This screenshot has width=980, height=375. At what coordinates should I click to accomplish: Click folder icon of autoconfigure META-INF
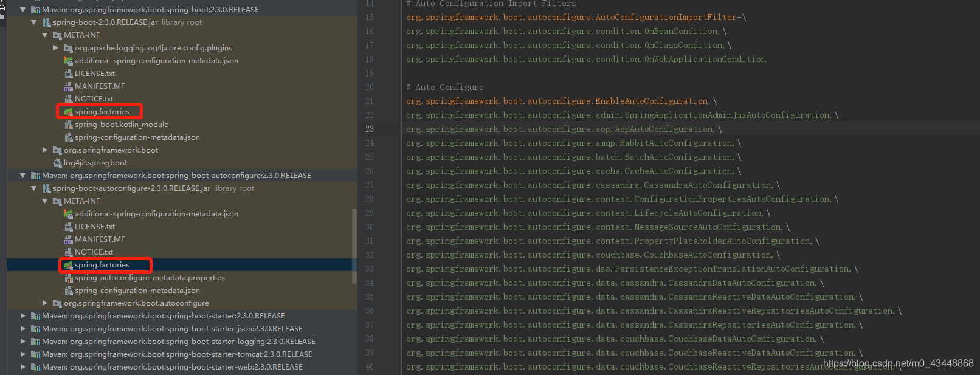pos(57,201)
